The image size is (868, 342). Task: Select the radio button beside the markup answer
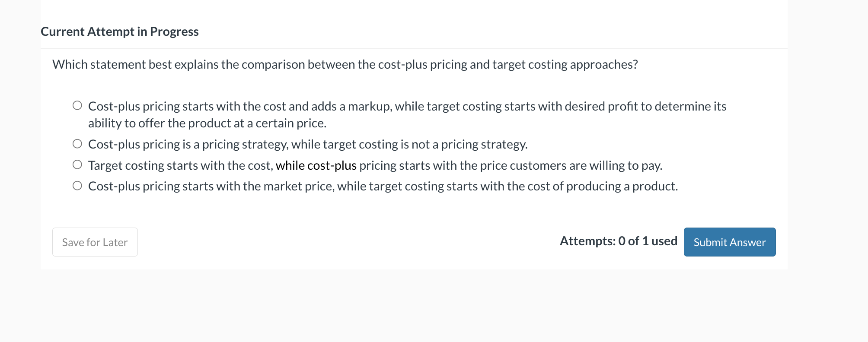coord(77,104)
